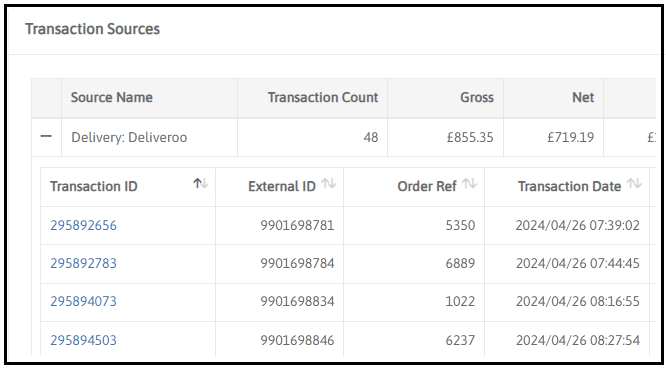Click the Delivery: Deliveroo source name

click(x=129, y=137)
